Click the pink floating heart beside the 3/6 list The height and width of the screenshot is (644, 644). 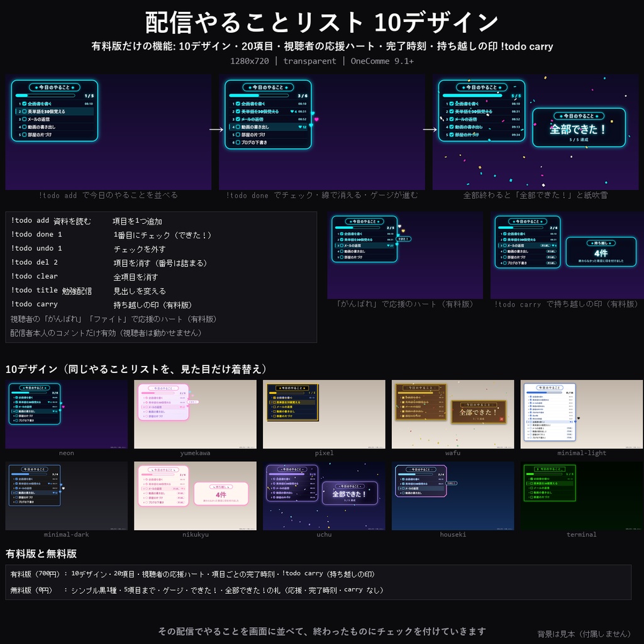(316, 119)
